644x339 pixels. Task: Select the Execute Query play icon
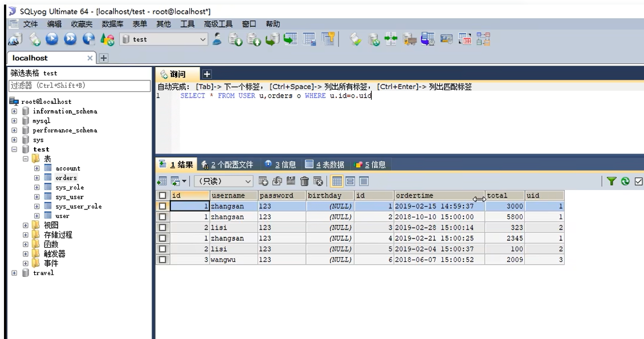pyautogui.click(x=51, y=40)
